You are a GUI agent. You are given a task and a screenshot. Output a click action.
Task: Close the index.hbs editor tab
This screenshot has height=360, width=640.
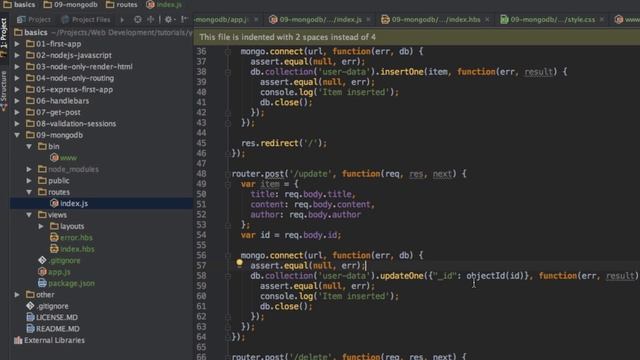(x=487, y=19)
